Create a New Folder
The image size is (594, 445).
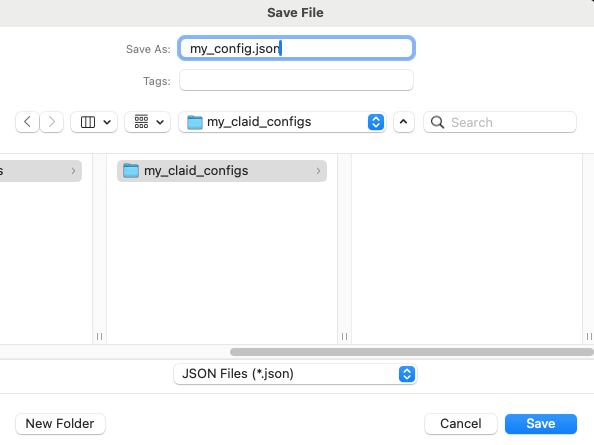click(60, 424)
